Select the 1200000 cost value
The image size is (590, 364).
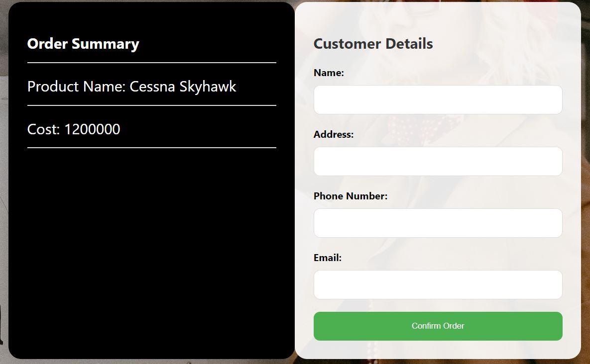coord(92,129)
